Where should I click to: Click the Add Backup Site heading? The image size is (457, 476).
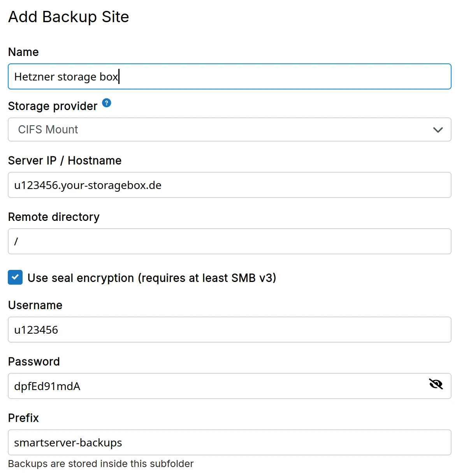69,17
